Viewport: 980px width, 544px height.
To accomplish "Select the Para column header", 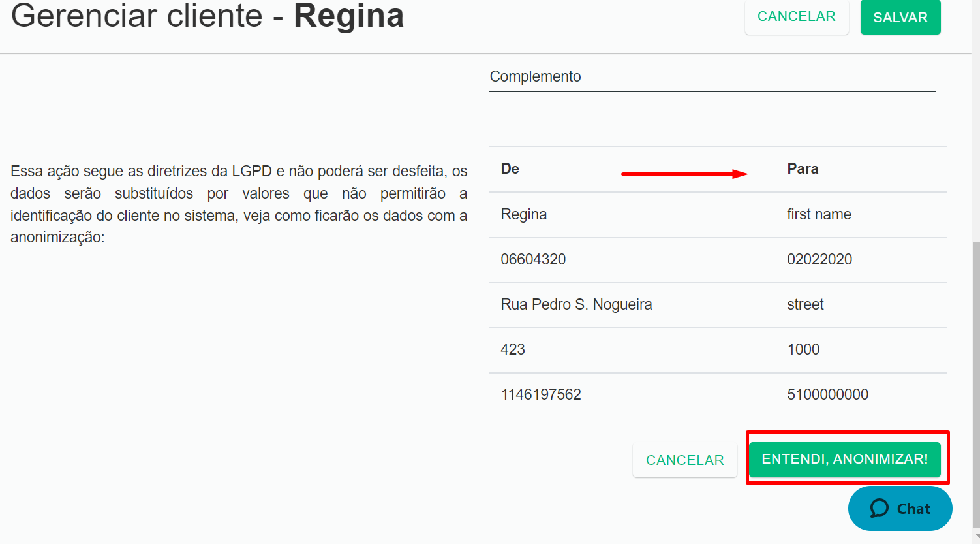I will coord(803,168).
